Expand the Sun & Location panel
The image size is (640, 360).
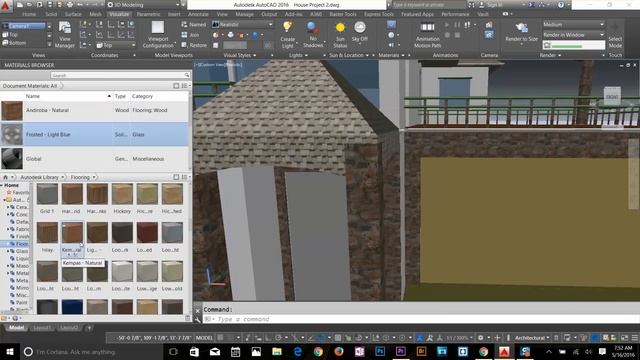pyautogui.click(x=349, y=55)
